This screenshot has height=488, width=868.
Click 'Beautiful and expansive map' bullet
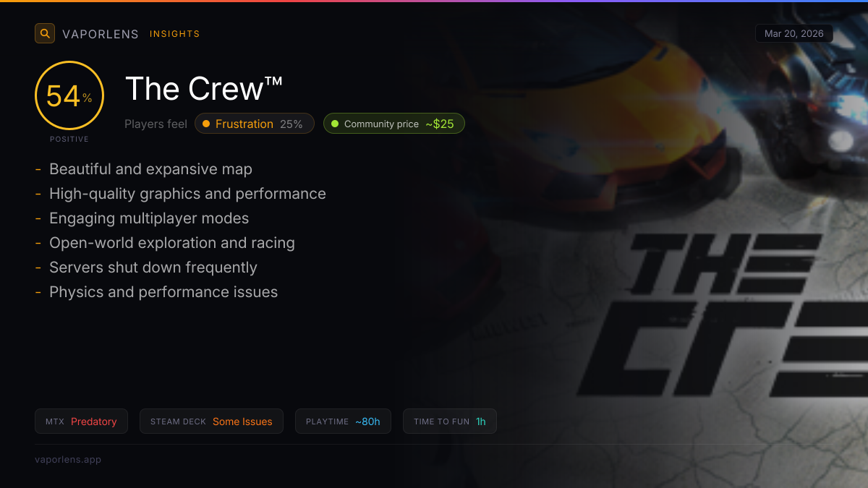coord(150,169)
